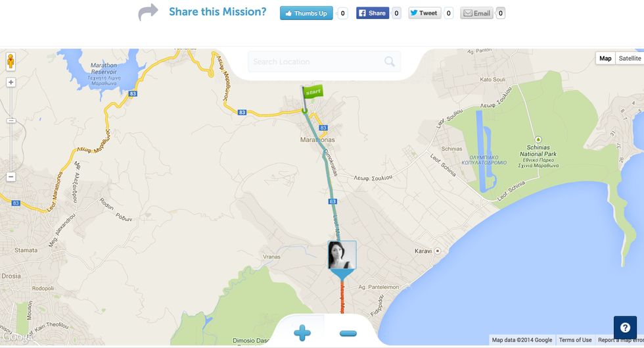644x348 pixels.
Task: Select the Map view tab
Action: tap(605, 59)
